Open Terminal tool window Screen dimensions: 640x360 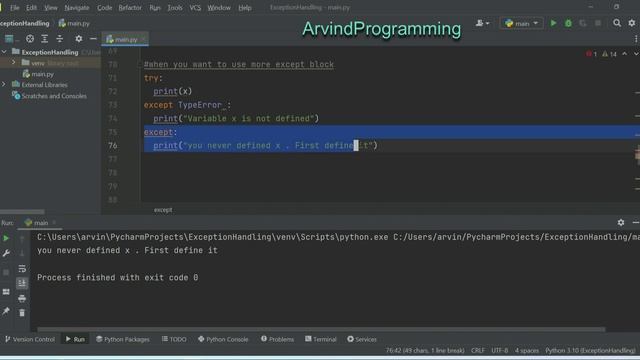(x=321, y=339)
